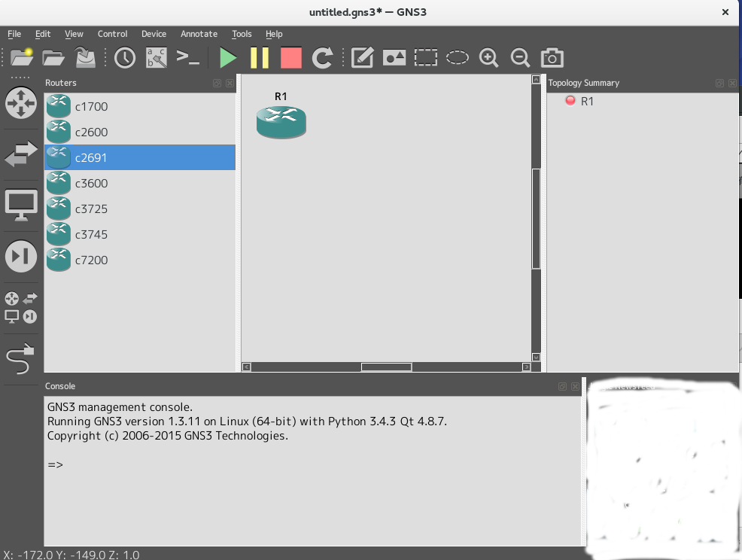Start all devices with green play button
This screenshot has width=742, height=560.
[228, 58]
